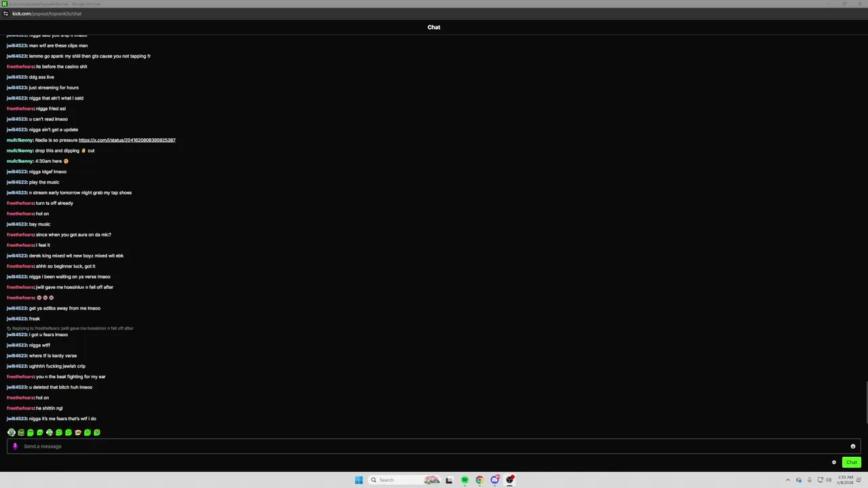Insert the dark green square-face quick emote
The image size is (868, 488).
point(21,432)
